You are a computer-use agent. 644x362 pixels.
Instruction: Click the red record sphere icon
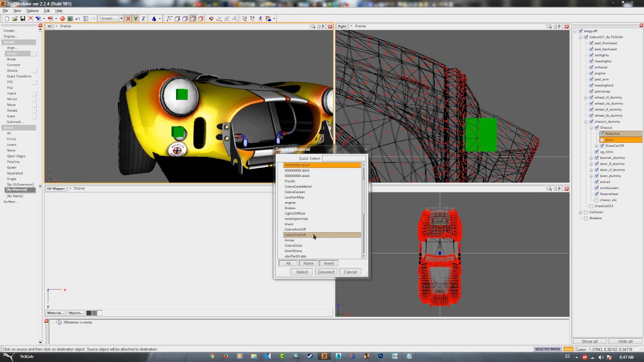62,19
